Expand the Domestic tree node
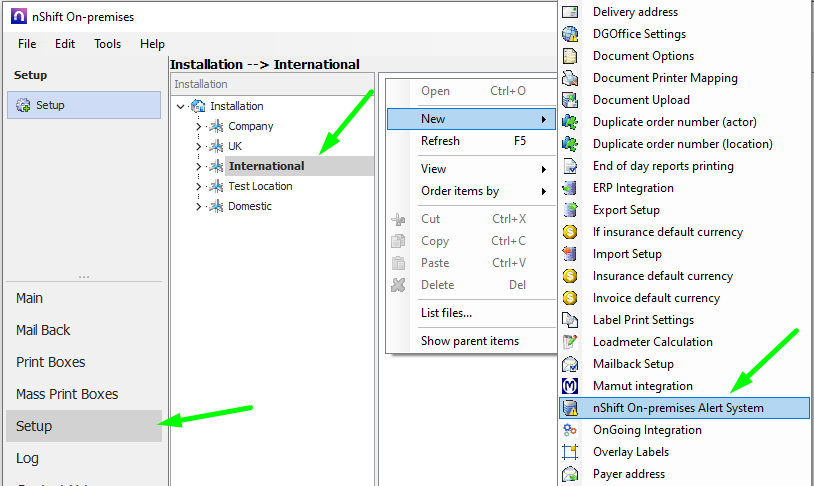814x486 pixels. tap(198, 207)
